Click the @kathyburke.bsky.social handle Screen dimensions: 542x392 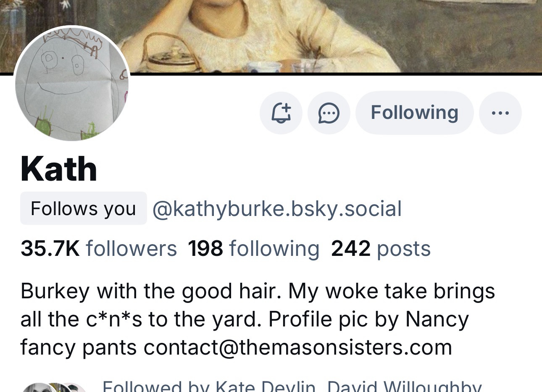[277, 209]
